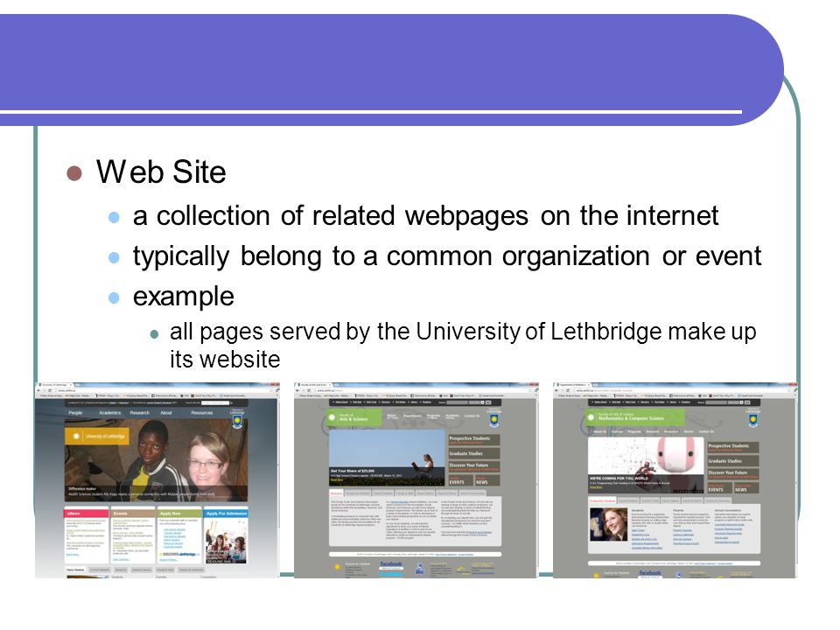Image resolution: width=840 pixels, height=630 pixels.
Task: Click green Mathematics & Computer Science banner
Action: pyautogui.click(x=635, y=417)
